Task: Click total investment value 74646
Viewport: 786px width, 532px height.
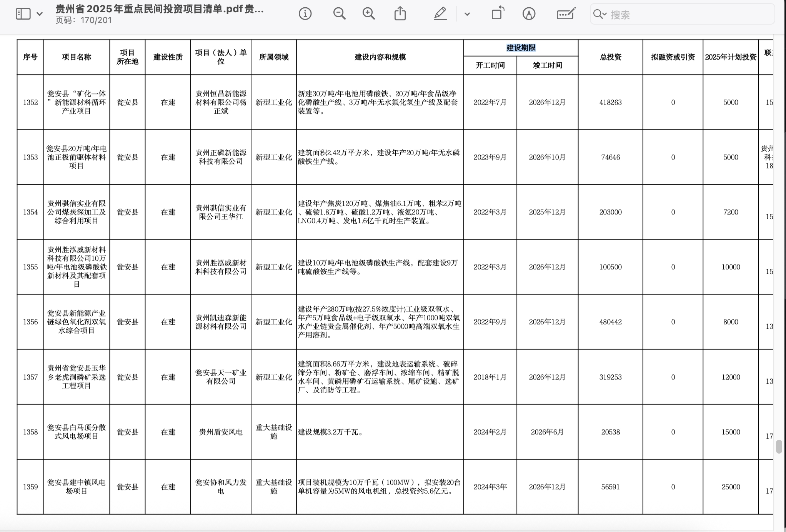Action: point(610,157)
